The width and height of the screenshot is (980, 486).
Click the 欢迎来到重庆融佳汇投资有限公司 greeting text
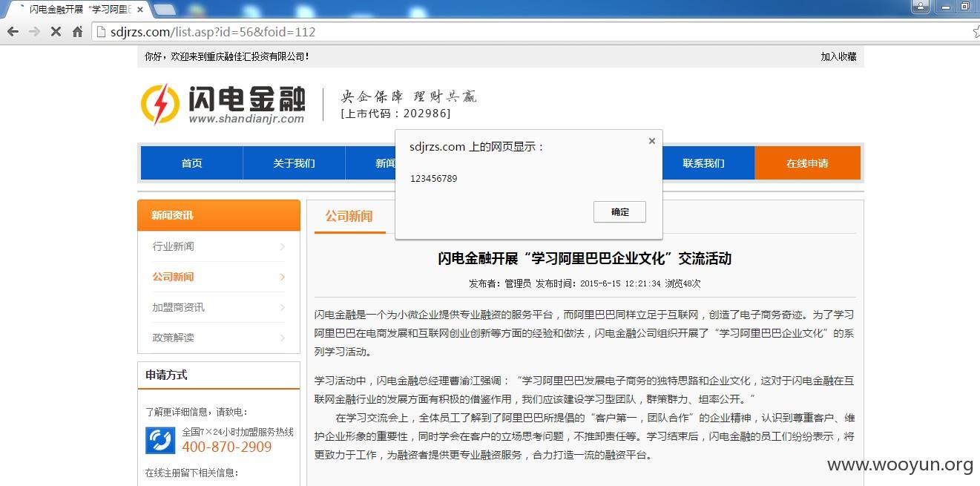click(227, 56)
